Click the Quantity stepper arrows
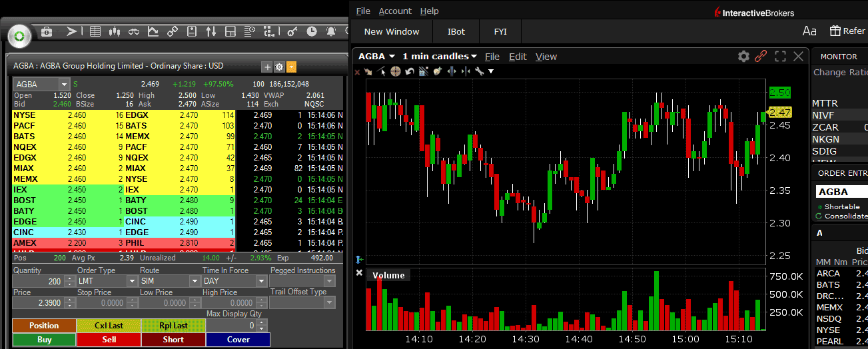Image resolution: width=868 pixels, height=349 pixels. (69, 282)
